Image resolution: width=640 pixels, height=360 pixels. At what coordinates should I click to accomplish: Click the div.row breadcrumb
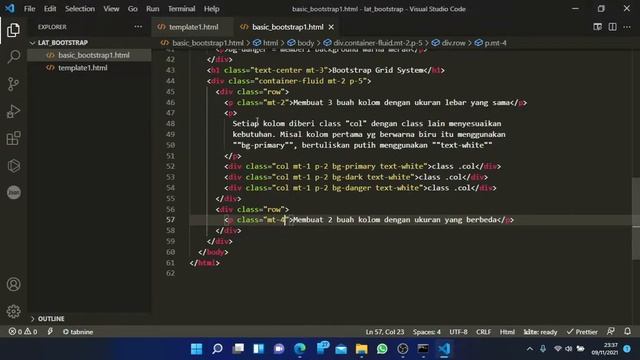[x=449, y=43]
